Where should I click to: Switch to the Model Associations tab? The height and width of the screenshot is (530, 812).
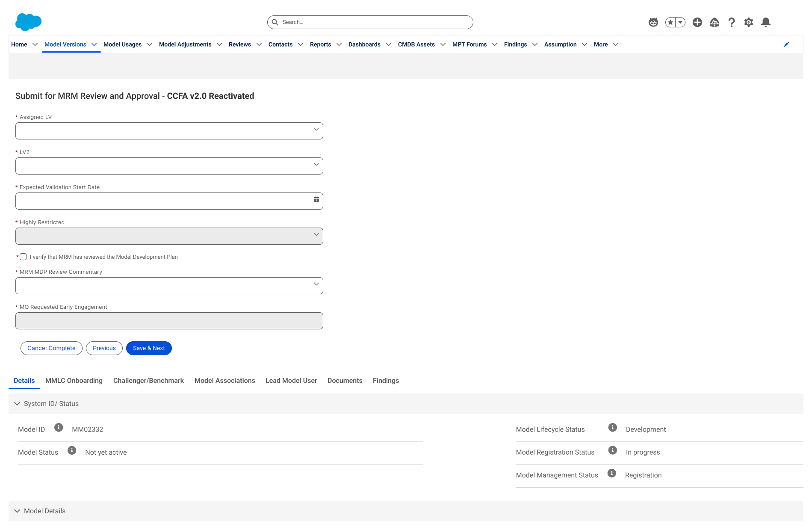(225, 381)
